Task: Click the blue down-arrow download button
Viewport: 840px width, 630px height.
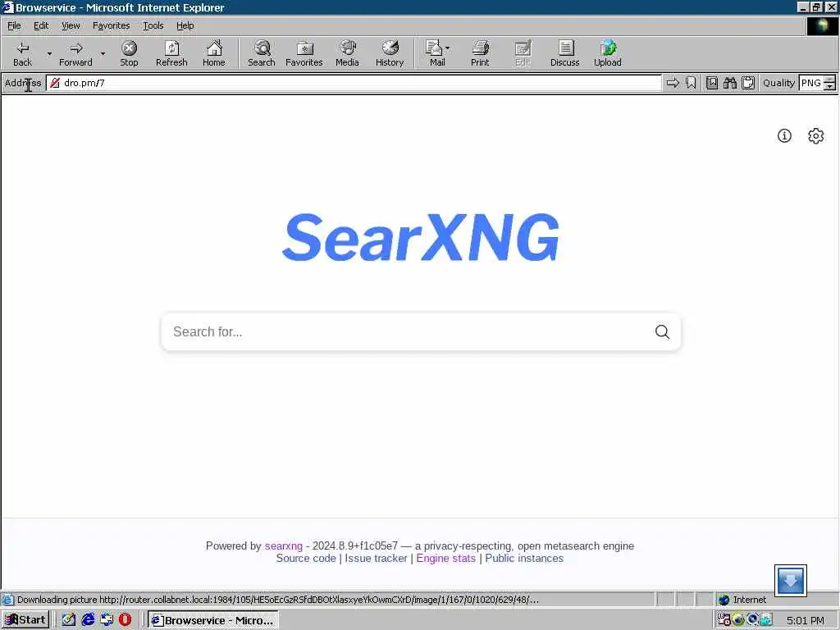Action: tap(790, 580)
